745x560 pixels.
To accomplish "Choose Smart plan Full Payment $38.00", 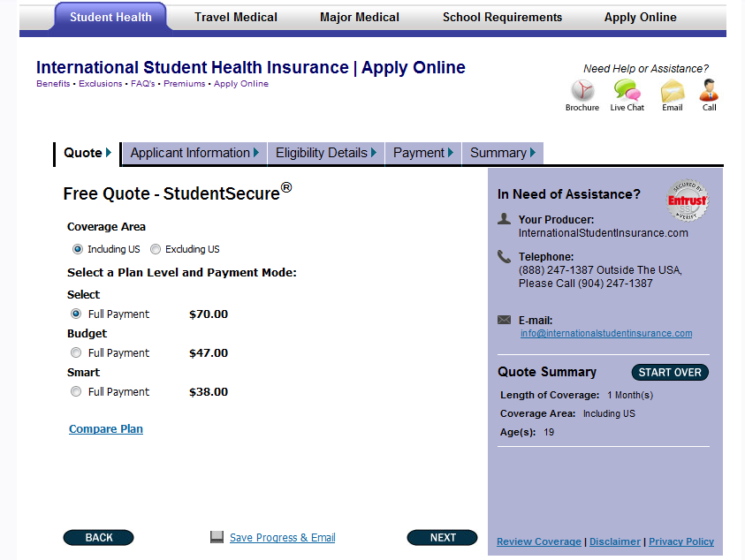I will (76, 391).
